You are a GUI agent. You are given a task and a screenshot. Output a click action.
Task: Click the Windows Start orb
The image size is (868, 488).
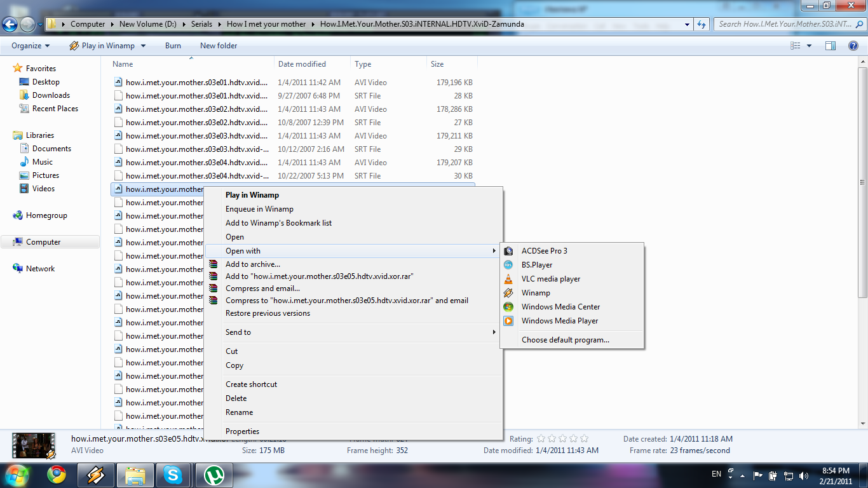click(17, 475)
